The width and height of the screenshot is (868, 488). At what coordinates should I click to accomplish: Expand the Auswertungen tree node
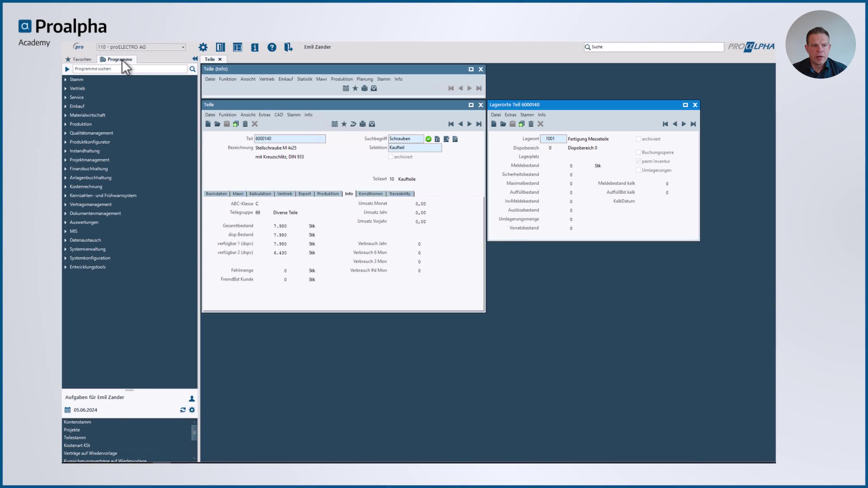tap(66, 222)
